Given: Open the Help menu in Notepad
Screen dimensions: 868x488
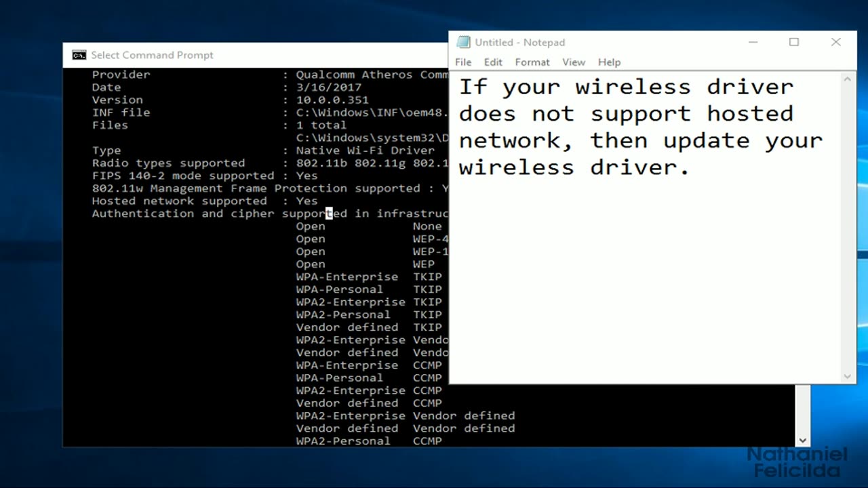Looking at the screenshot, I should (609, 62).
